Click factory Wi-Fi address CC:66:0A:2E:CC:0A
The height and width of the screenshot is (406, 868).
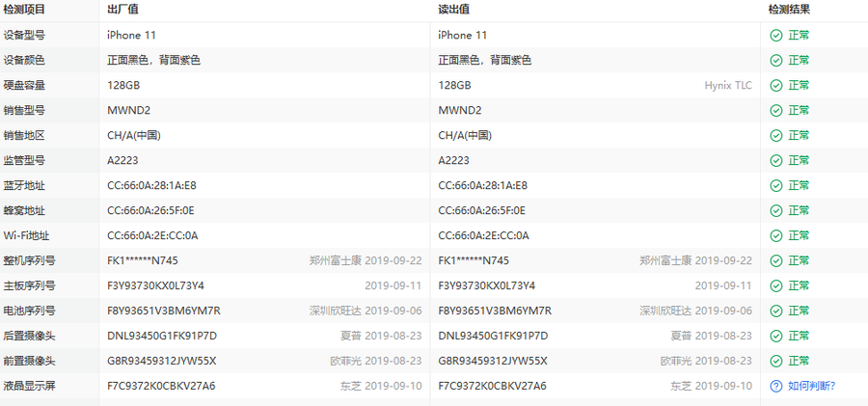[x=152, y=236]
